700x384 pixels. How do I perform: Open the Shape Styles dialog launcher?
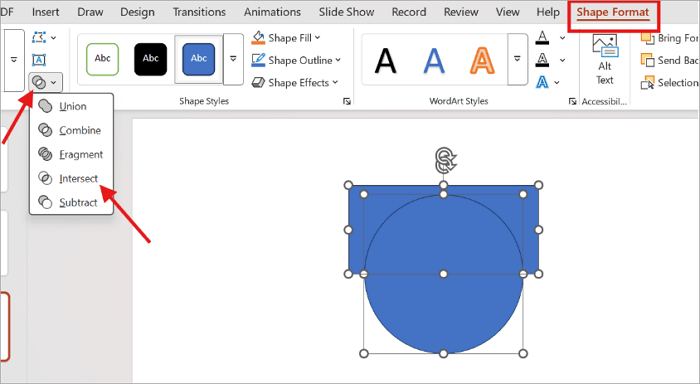point(347,102)
